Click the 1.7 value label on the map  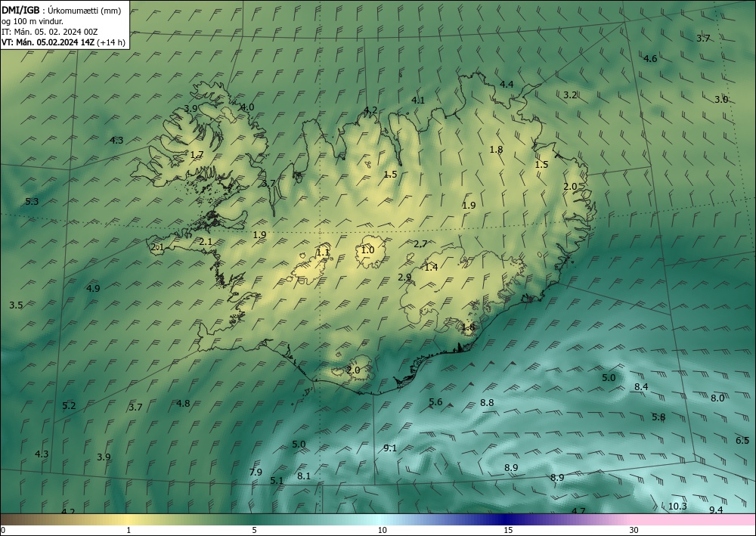(197, 155)
